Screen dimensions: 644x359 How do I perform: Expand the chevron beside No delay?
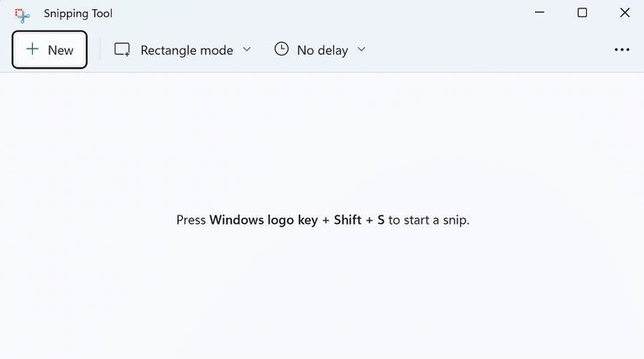coord(362,49)
